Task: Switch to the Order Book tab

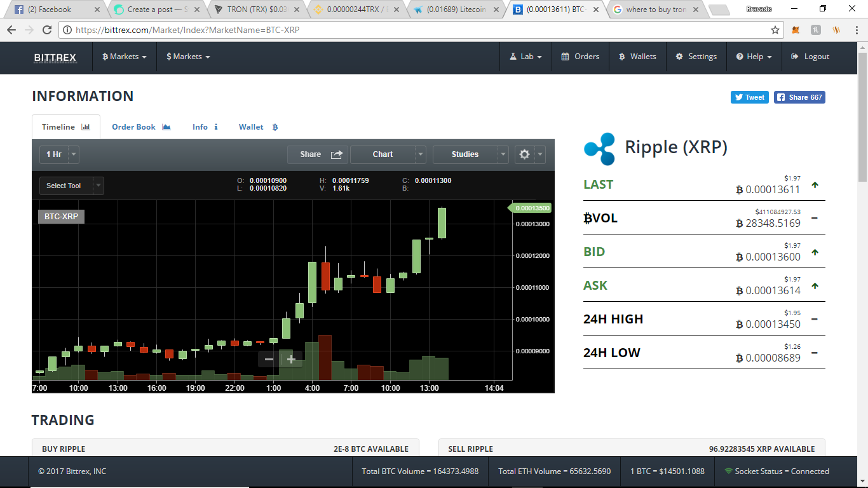Action: click(x=141, y=127)
